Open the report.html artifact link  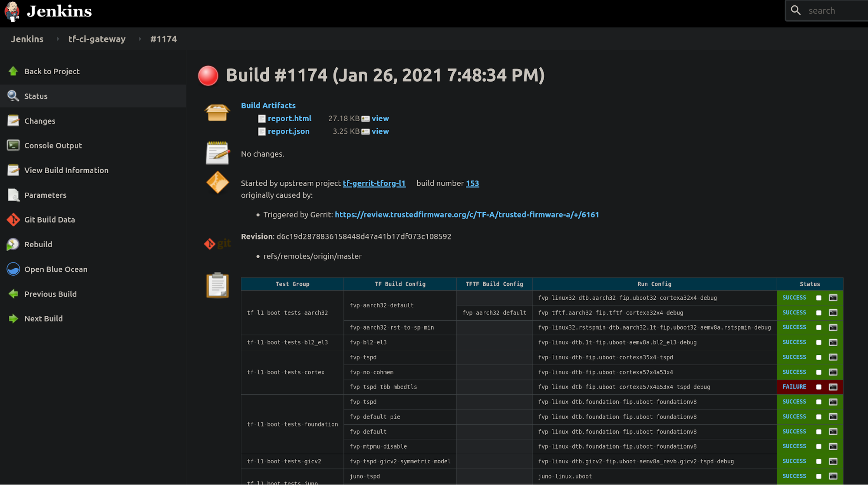click(x=289, y=118)
